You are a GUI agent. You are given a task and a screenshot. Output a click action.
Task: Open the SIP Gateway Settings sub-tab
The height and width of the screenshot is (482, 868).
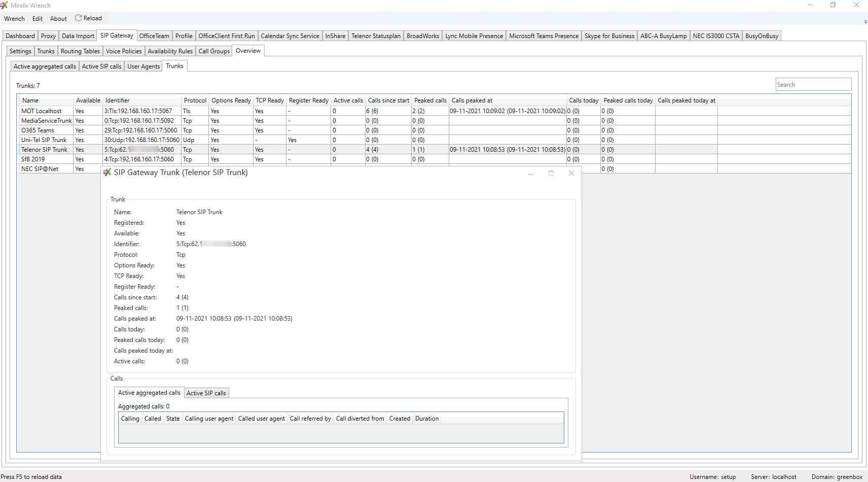pos(20,51)
